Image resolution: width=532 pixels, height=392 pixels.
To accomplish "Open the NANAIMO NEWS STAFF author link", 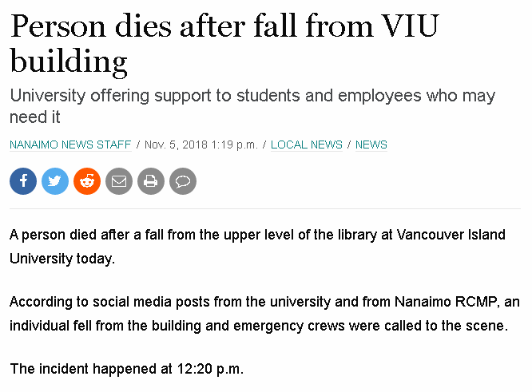I will coord(70,145).
